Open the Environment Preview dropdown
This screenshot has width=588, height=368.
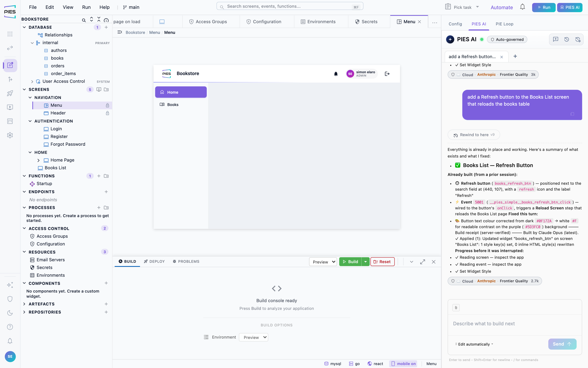pos(253,337)
